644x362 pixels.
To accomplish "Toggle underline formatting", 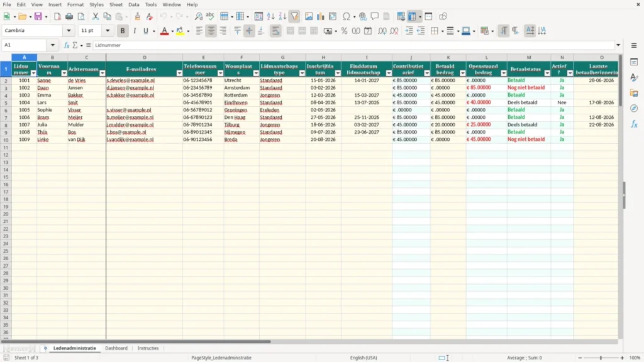I will 145,31.
